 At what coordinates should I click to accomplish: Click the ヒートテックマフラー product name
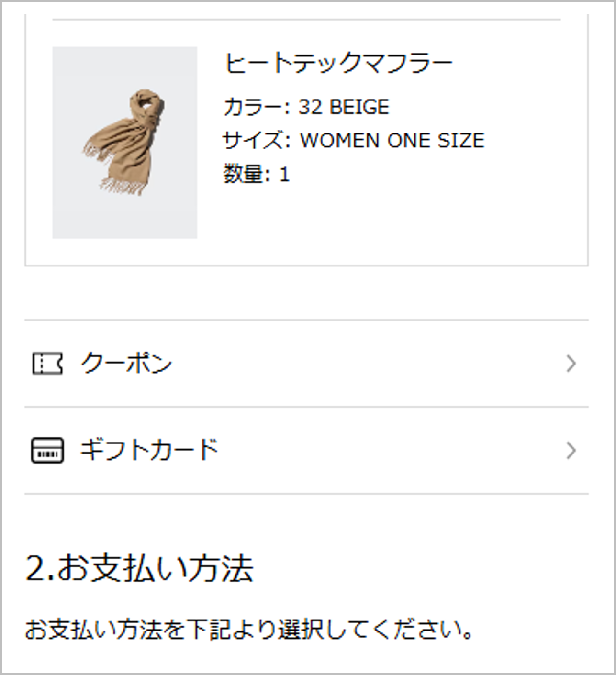[x=338, y=63]
